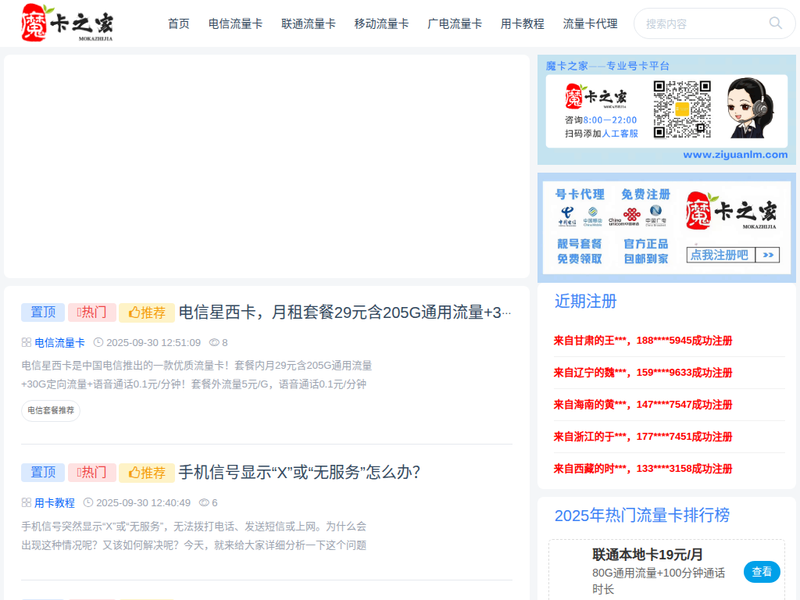Open the 电信流量卡 navigation menu
The height and width of the screenshot is (600, 800).
(235, 23)
